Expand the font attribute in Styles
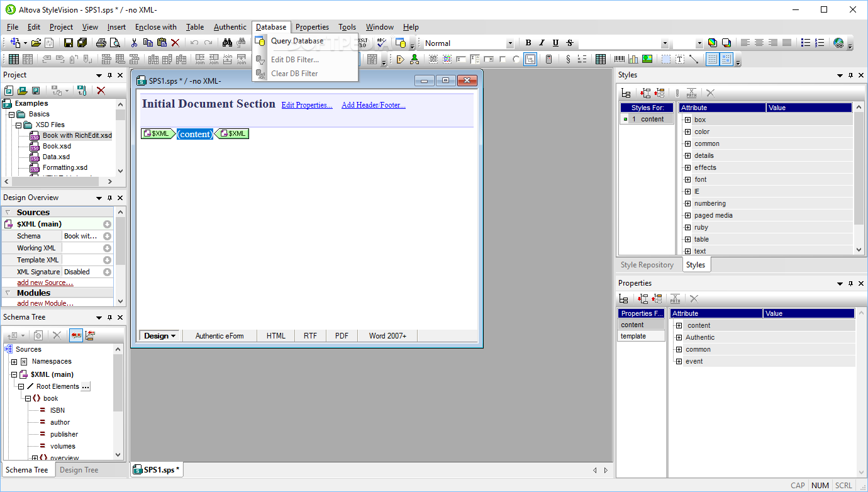 point(687,179)
